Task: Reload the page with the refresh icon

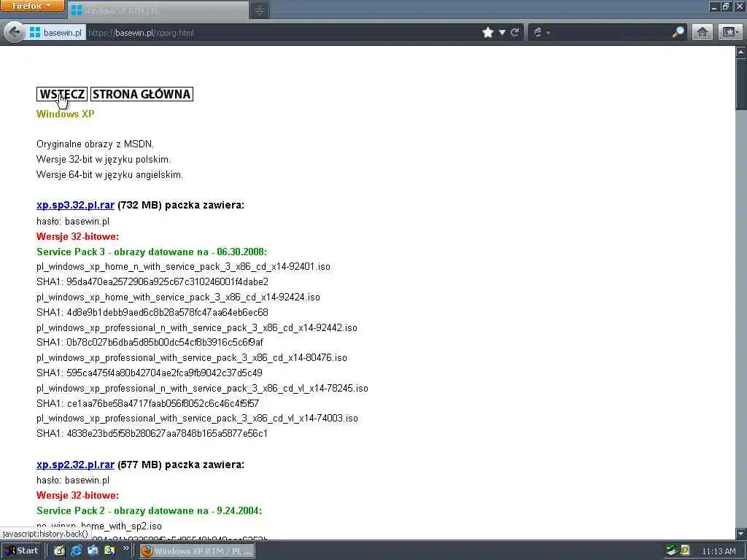Action: click(514, 32)
